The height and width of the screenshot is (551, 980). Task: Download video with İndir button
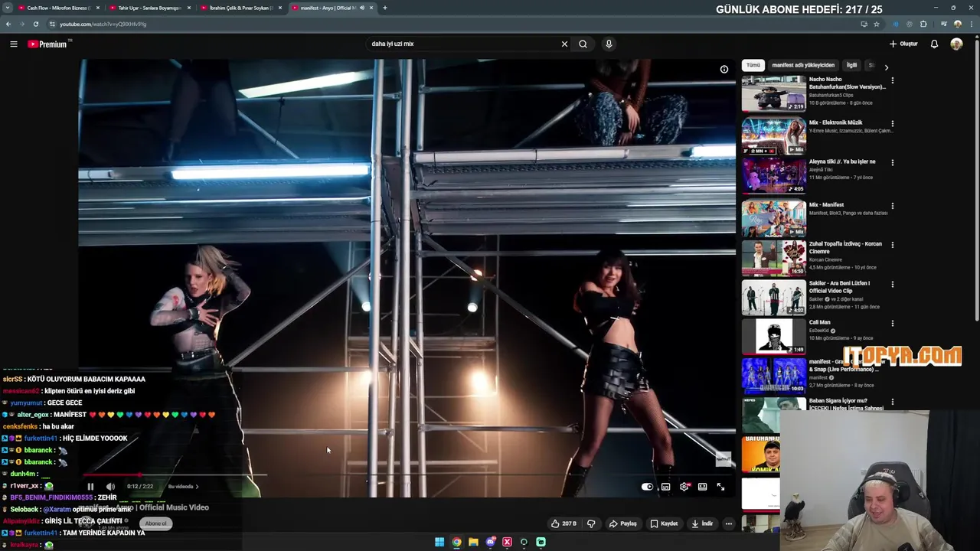tap(702, 523)
